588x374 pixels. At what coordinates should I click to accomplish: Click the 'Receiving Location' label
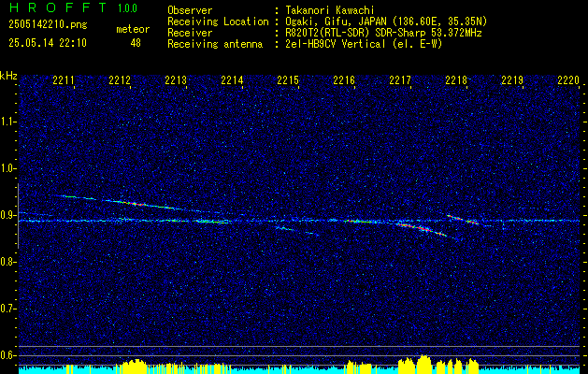tap(218, 22)
